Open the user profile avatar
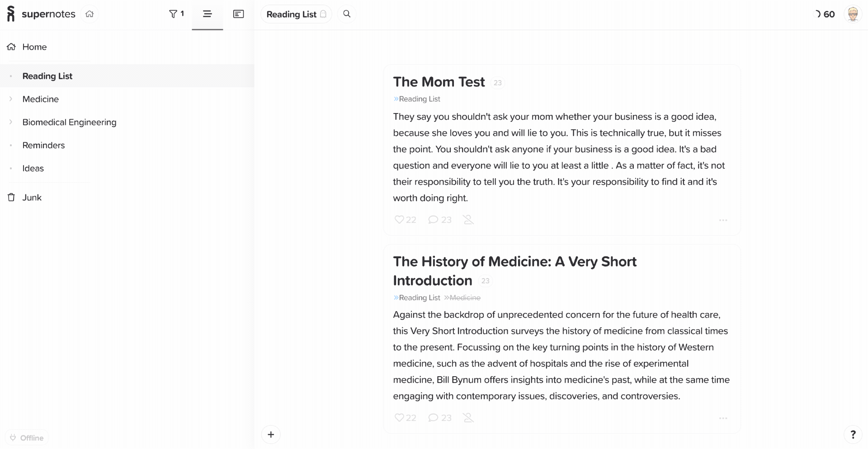The height and width of the screenshot is (449, 868). click(853, 14)
